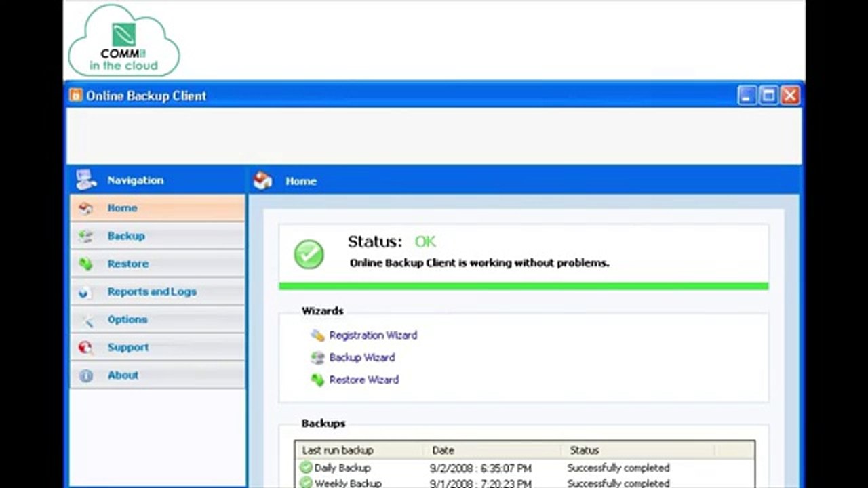This screenshot has height=488, width=868.
Task: Click the COMM in the cloud logo
Action: point(124,41)
